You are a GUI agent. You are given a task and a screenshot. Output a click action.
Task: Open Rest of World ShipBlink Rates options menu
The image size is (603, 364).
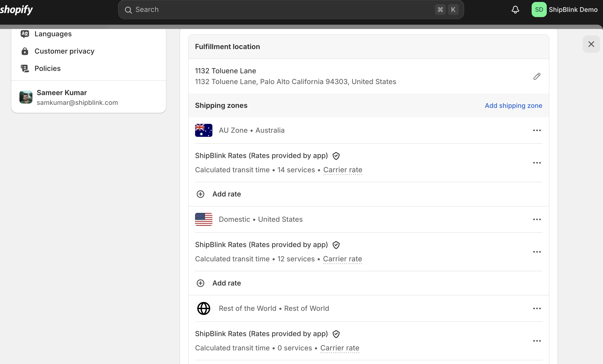pyautogui.click(x=537, y=341)
